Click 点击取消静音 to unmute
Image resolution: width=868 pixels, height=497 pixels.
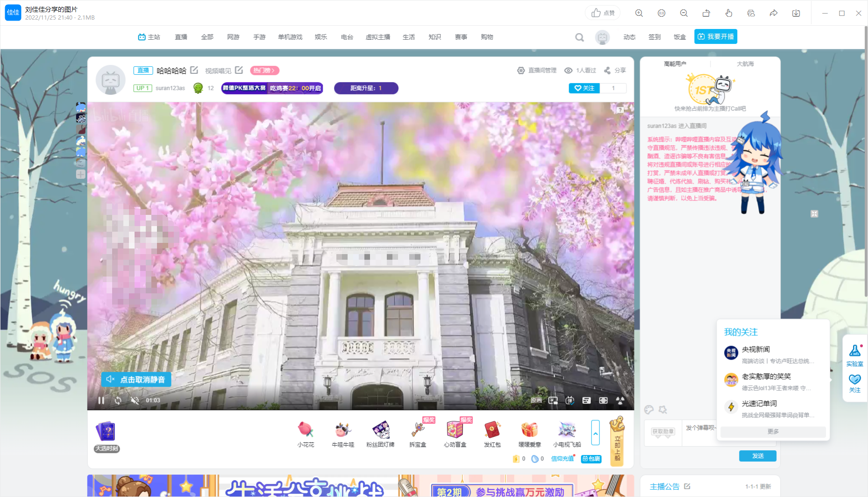[x=136, y=379]
